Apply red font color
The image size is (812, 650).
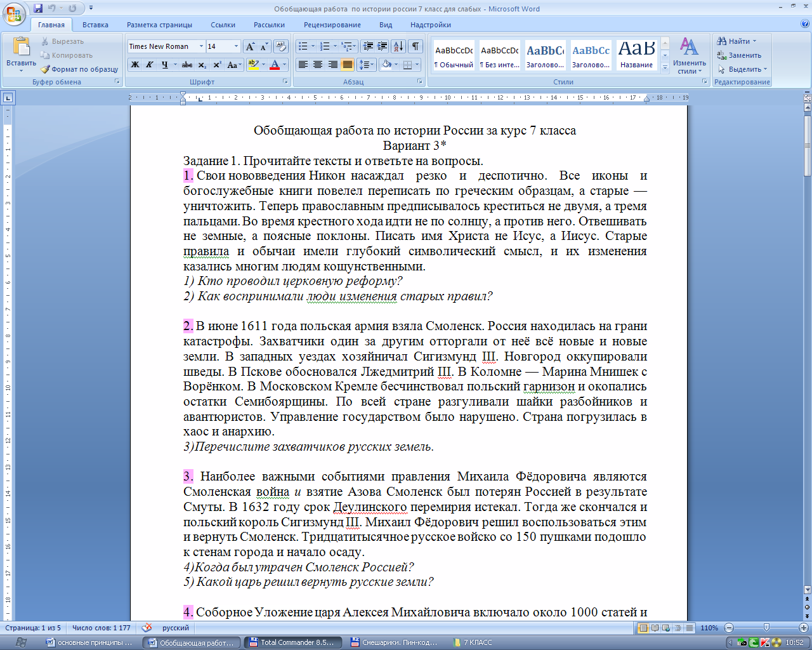(x=275, y=65)
